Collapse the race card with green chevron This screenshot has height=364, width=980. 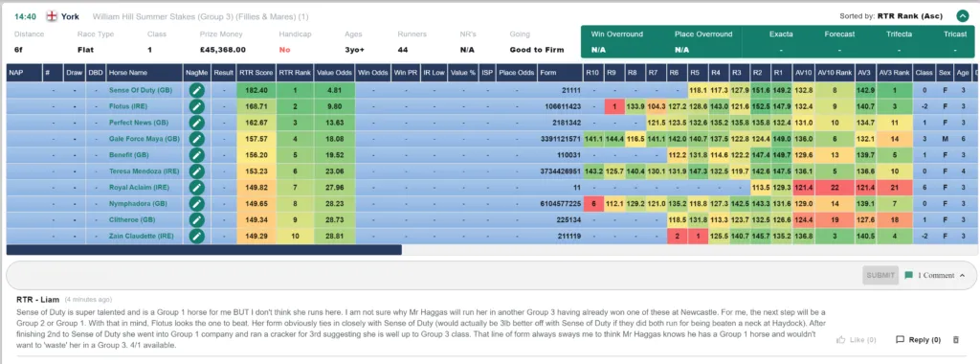pyautogui.click(x=962, y=17)
